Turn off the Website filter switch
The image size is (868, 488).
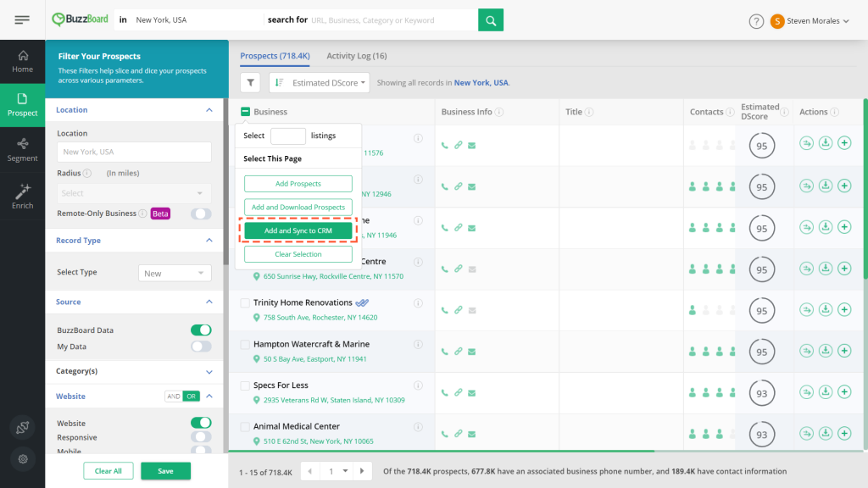pyautogui.click(x=201, y=423)
